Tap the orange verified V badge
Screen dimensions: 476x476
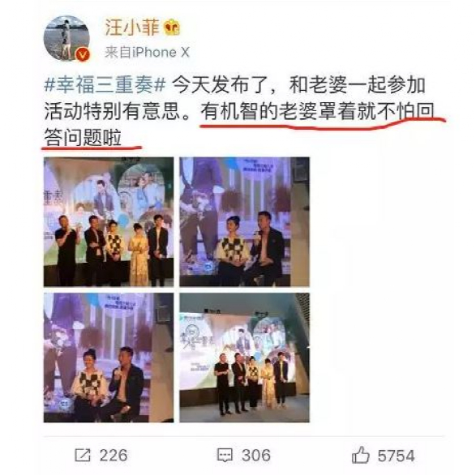pos(84,54)
